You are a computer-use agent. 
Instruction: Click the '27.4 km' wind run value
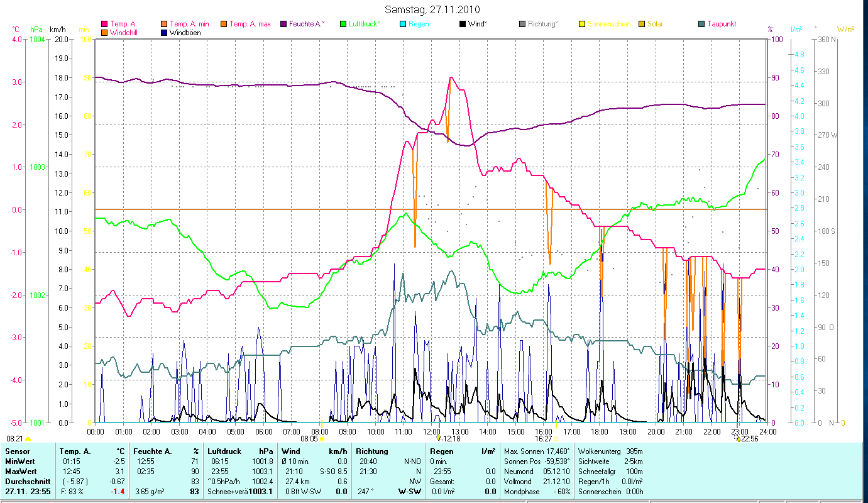click(298, 482)
